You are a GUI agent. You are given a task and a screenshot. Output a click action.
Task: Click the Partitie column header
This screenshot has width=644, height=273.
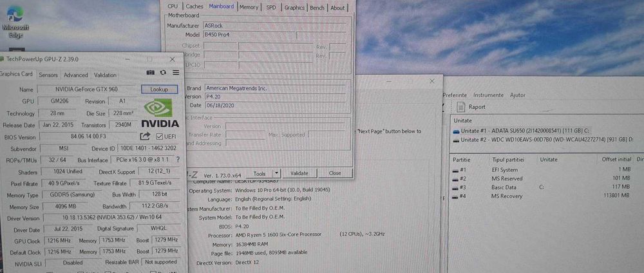(461, 159)
